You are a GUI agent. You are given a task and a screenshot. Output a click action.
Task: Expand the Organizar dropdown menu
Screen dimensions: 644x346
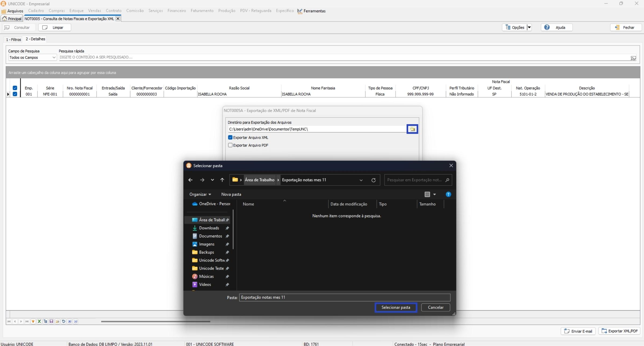click(200, 194)
